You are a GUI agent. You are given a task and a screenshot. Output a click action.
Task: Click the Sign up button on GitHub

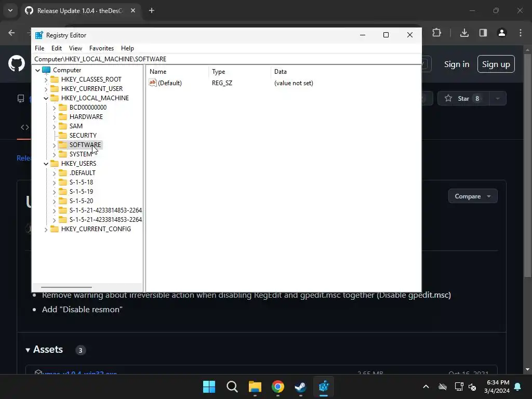click(496, 64)
